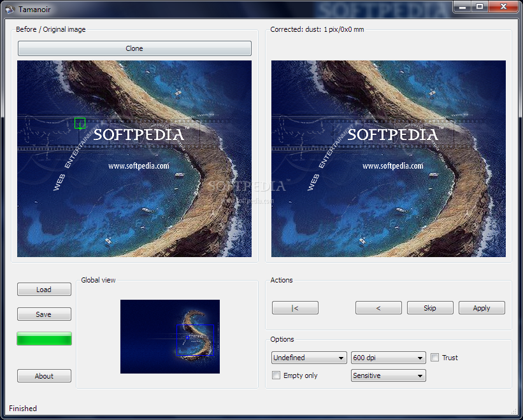Viewport: 523px width, 420px height.
Task: Open the 600 dpi resolution dropdown
Action: point(388,358)
